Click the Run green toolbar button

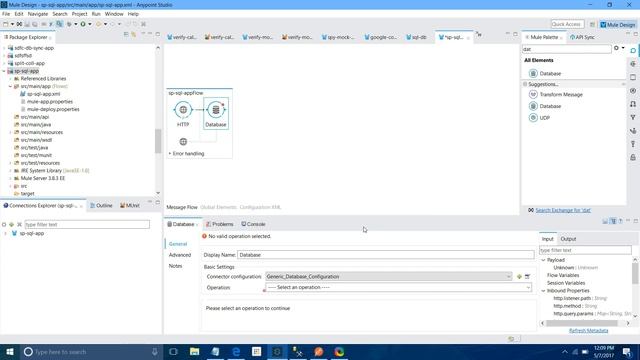(83, 24)
